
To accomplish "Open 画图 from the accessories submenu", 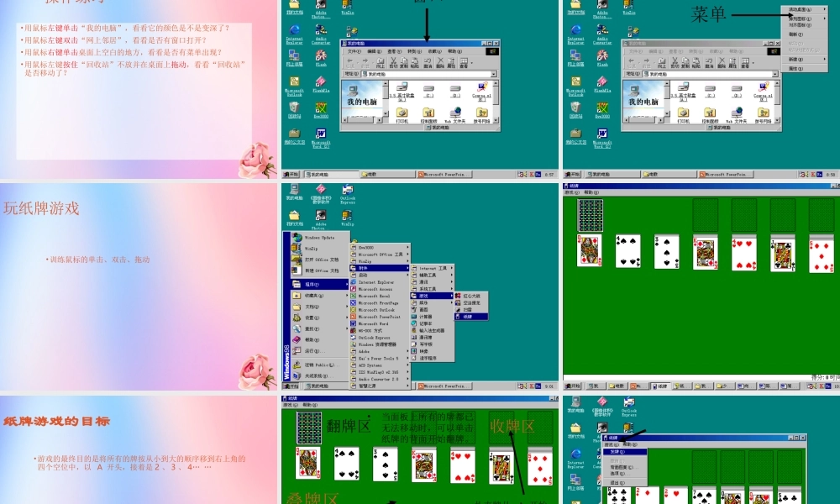I will pos(432,310).
